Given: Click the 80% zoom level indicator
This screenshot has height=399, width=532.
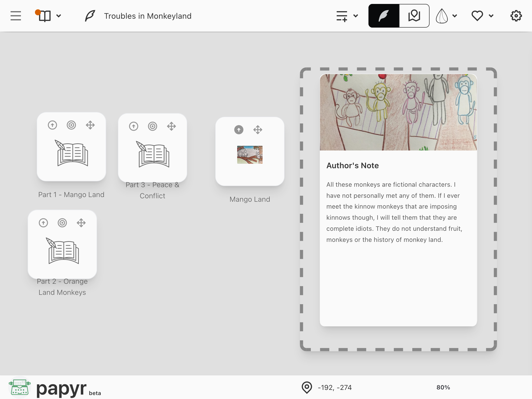Looking at the screenshot, I should [x=443, y=387].
